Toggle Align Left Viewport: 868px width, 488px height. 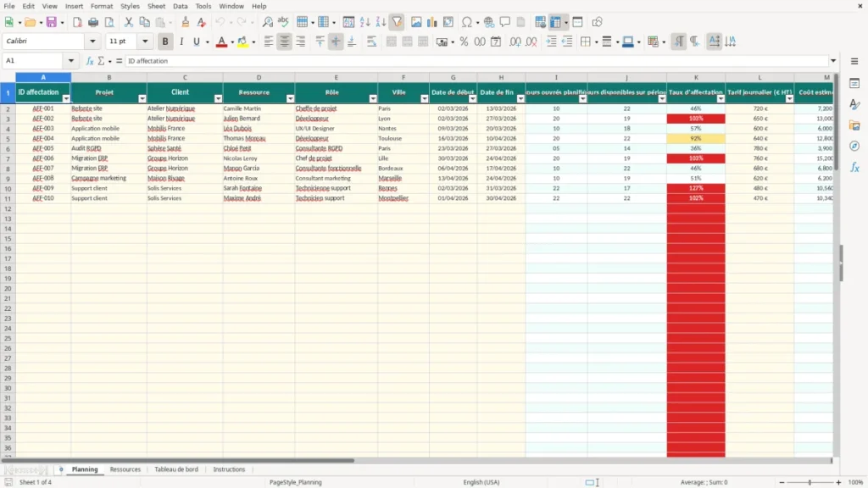tap(269, 42)
